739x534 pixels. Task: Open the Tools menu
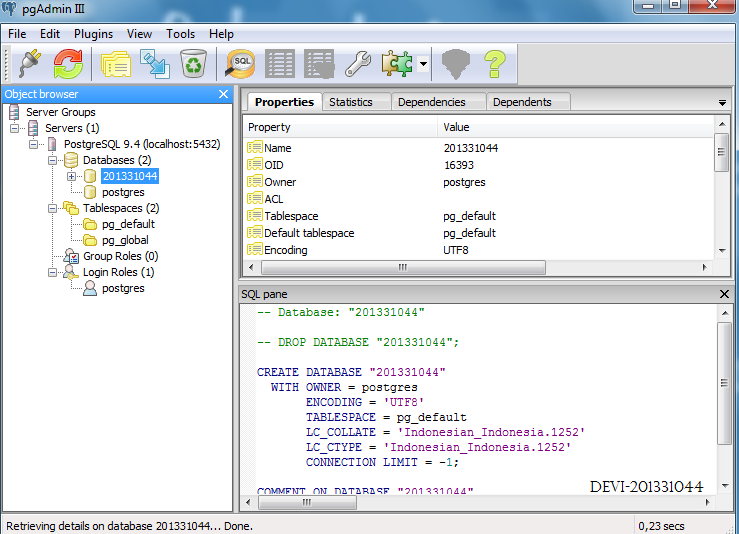180,34
